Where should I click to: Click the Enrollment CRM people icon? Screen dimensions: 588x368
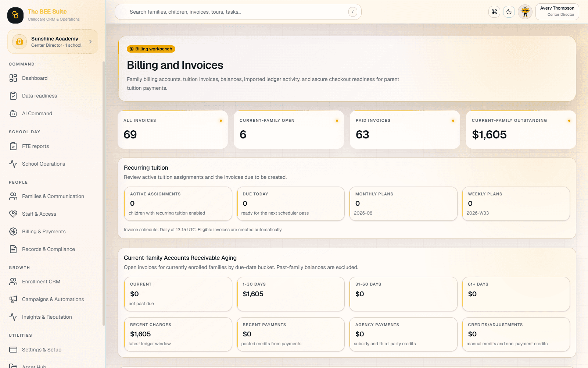[x=13, y=282]
